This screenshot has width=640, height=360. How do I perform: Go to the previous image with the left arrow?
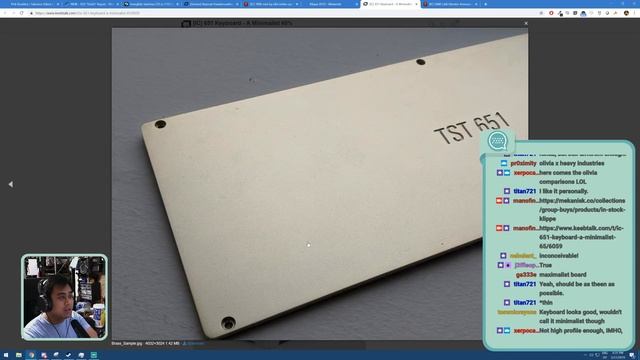(11, 184)
